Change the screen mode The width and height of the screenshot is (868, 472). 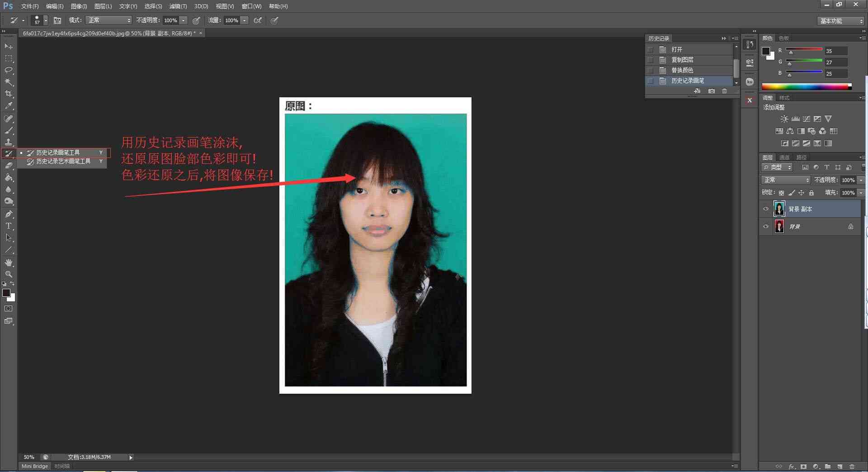click(x=9, y=321)
